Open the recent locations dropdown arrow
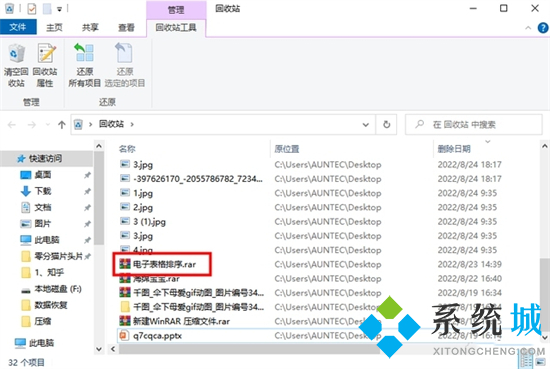The height and width of the screenshot is (369, 550). (x=48, y=125)
